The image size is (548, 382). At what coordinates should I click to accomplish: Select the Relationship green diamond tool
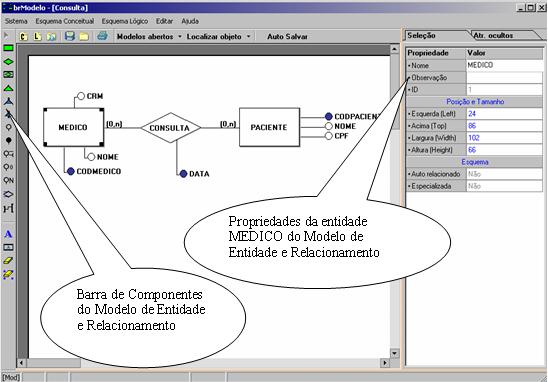[x=8, y=62]
